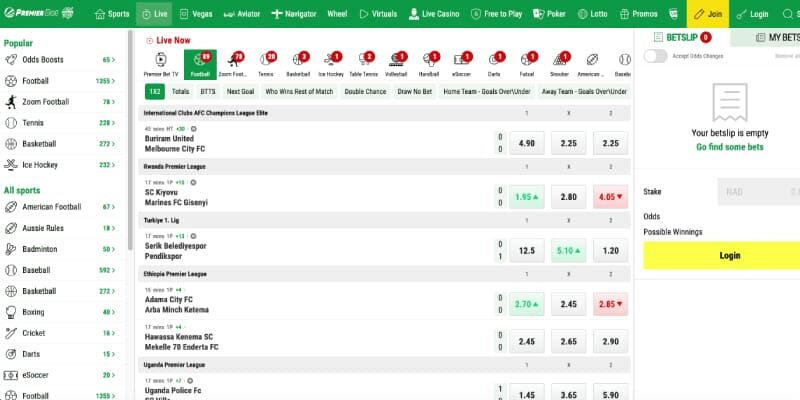Click the sidebar eSoccer icon

click(11, 375)
